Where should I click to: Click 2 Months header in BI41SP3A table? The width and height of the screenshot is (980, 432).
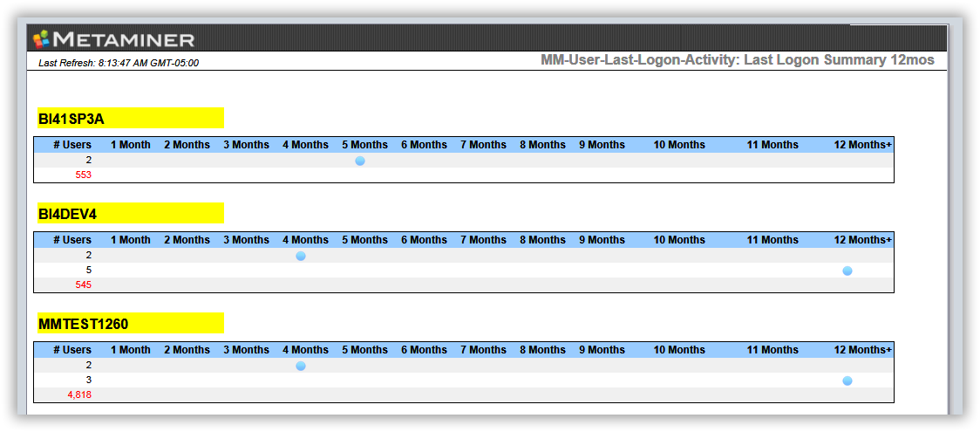point(187,145)
